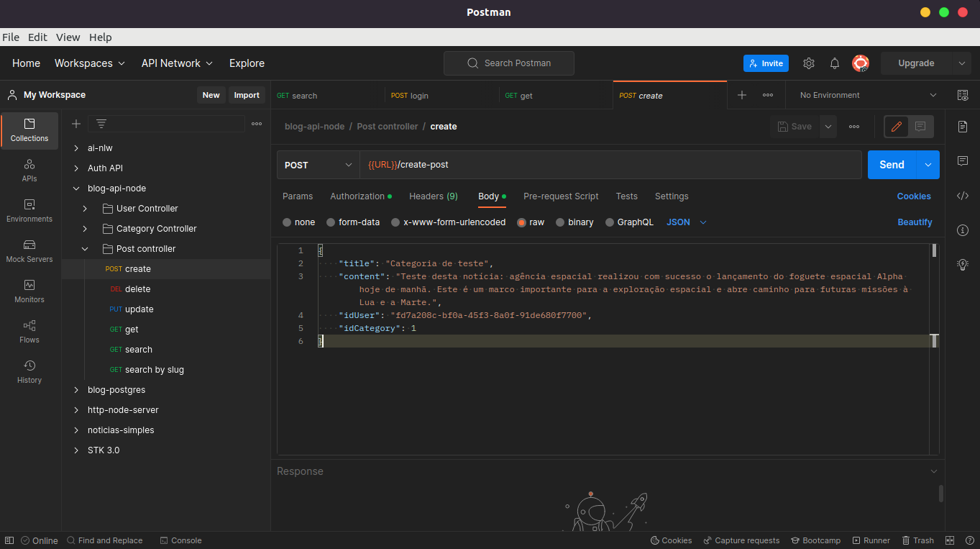Open the code snippet icon in right sidebar
The image size is (980, 549).
(x=963, y=196)
